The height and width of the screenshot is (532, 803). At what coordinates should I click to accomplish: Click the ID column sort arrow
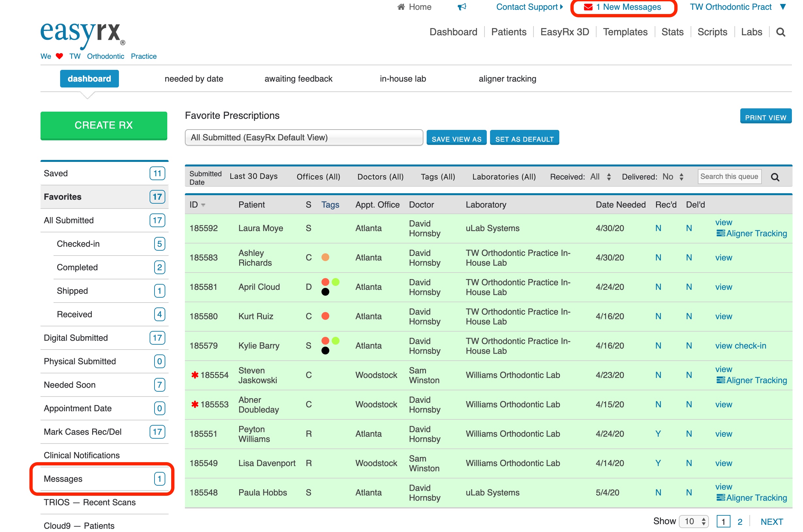click(204, 205)
